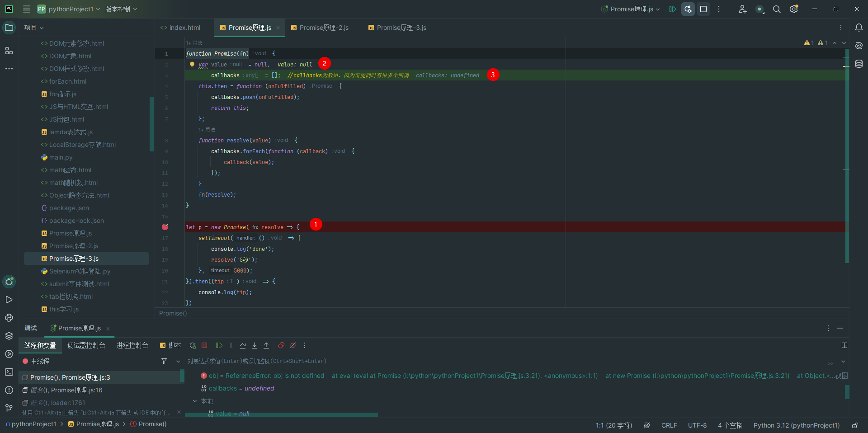Toggle read-only lock in status bar
Viewport: 868px width, 433px height.
[855, 425]
